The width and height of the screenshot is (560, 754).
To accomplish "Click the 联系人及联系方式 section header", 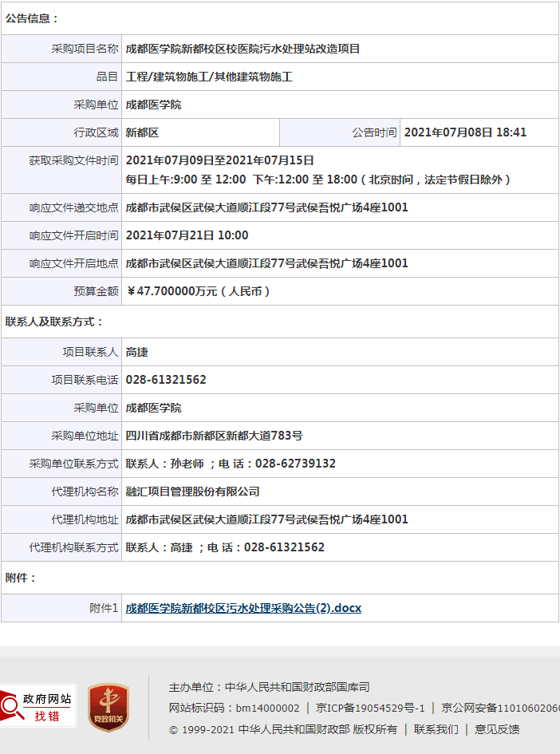I will click(54, 322).
